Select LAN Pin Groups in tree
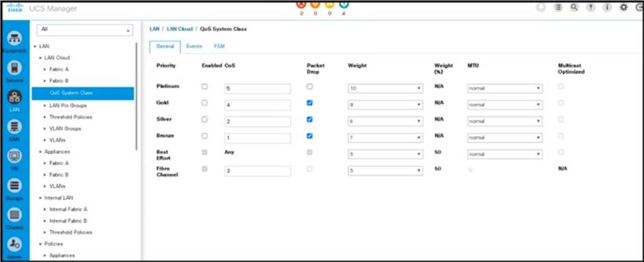Image resolution: width=644 pixels, height=262 pixels. 67,106
